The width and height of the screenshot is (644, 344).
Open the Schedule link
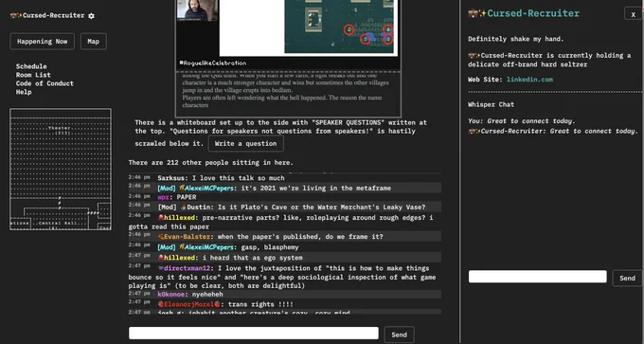31,66
